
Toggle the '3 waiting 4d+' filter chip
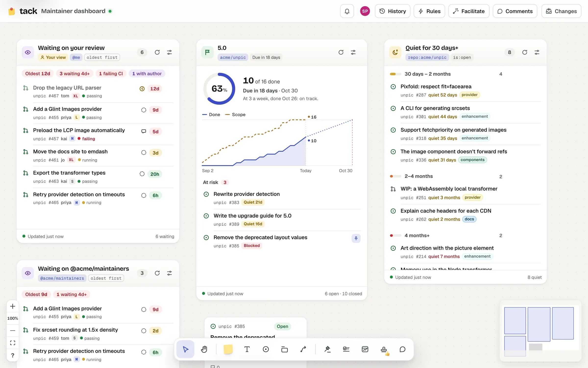pyautogui.click(x=74, y=74)
